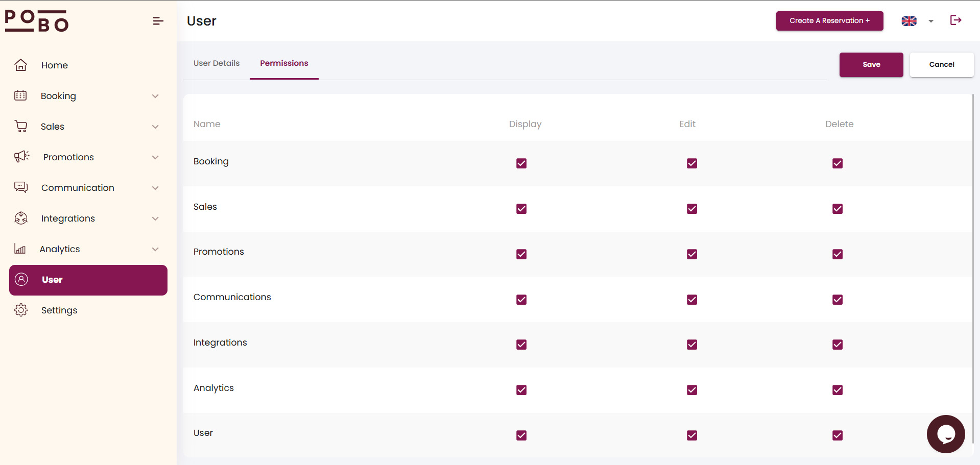Click the Home icon in sidebar
Screen dimensions: 980x465
pos(21,65)
